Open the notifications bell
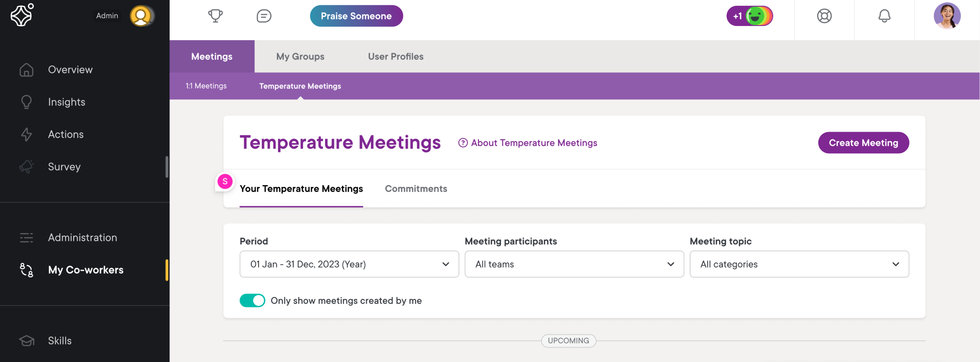Screen dimensions: 980x362 [x=884, y=16]
